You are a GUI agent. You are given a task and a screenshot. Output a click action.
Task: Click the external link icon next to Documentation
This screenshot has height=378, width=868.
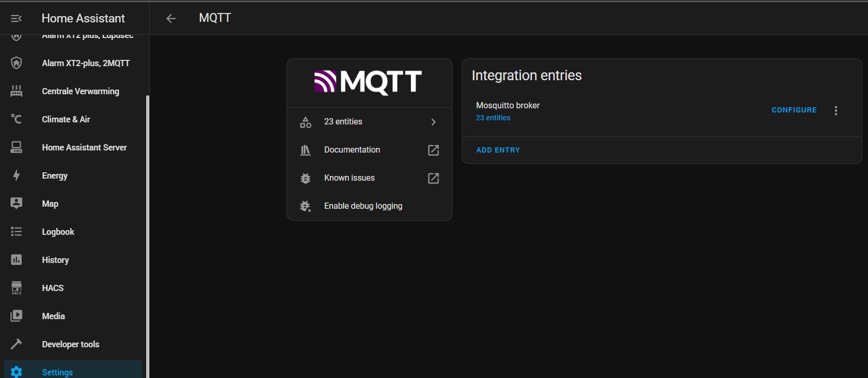click(x=433, y=149)
